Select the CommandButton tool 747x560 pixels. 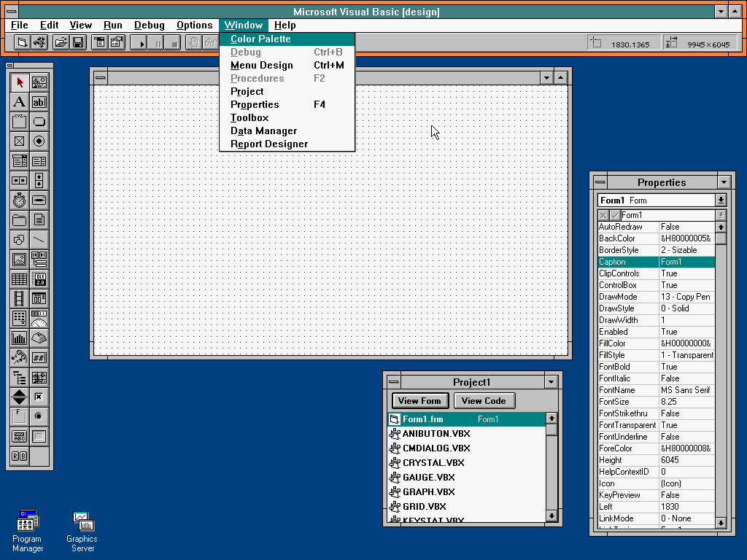point(39,122)
